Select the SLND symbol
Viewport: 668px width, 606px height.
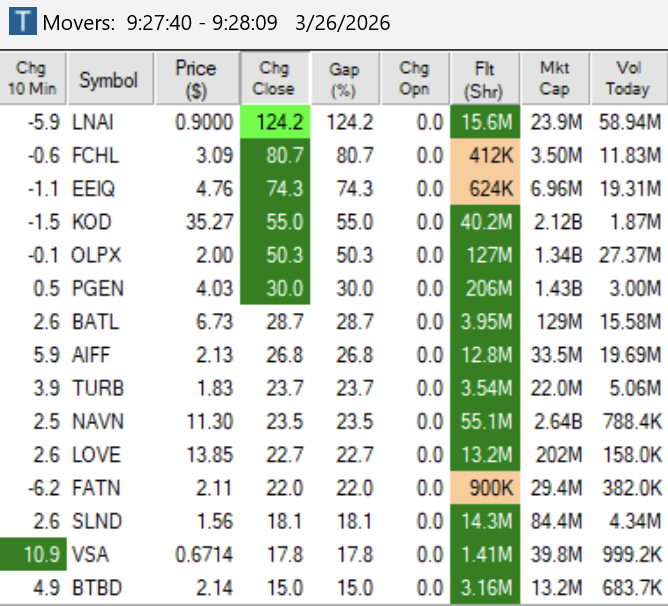[x=97, y=521]
